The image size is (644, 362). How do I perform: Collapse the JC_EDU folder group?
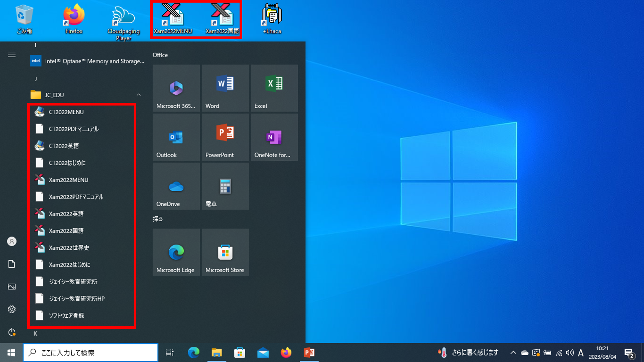click(x=138, y=95)
